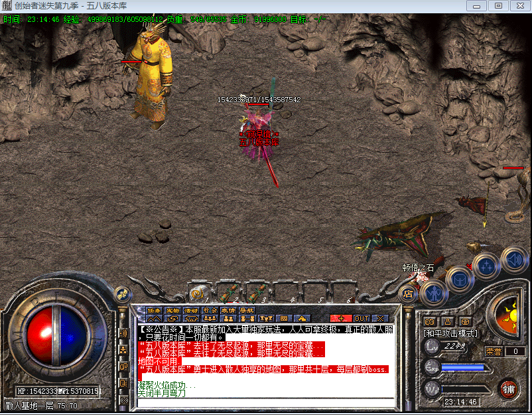The width and height of the screenshot is (532, 415).
Task: Open the 行会 guild tab
Action: click(210, 310)
